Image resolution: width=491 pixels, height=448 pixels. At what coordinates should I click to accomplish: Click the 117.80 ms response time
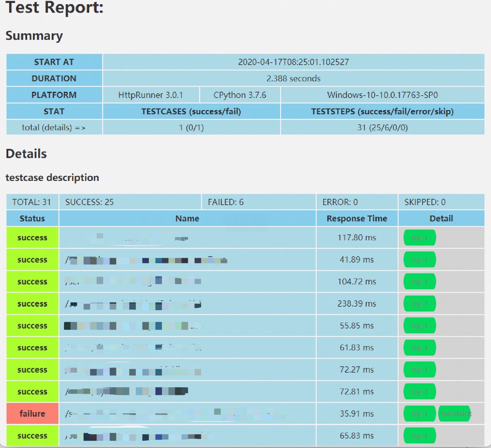[357, 238]
